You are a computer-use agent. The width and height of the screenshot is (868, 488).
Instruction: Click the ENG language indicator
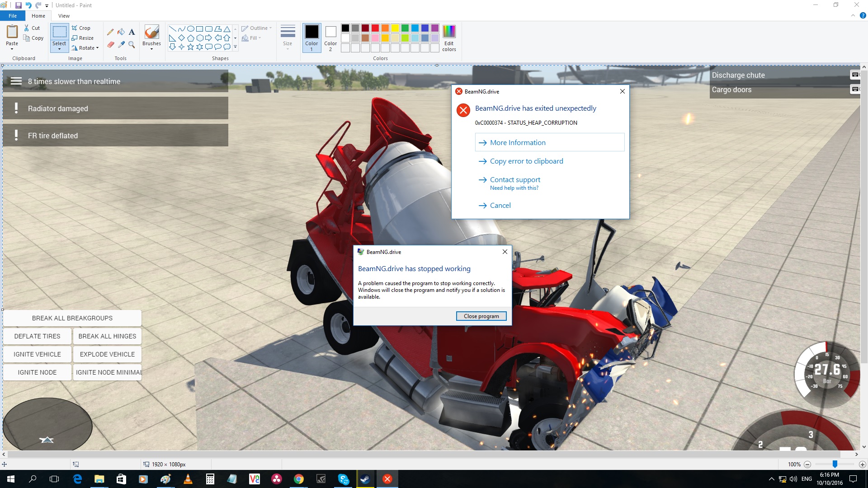point(807,479)
